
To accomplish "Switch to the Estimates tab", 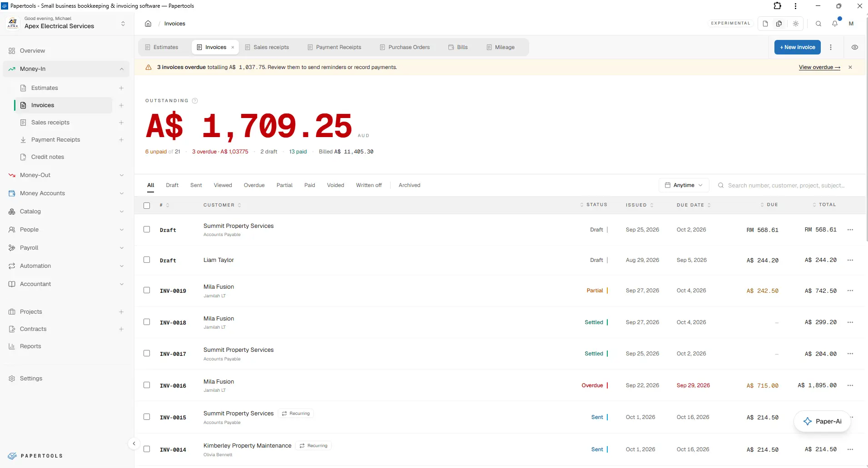I will tap(162, 47).
